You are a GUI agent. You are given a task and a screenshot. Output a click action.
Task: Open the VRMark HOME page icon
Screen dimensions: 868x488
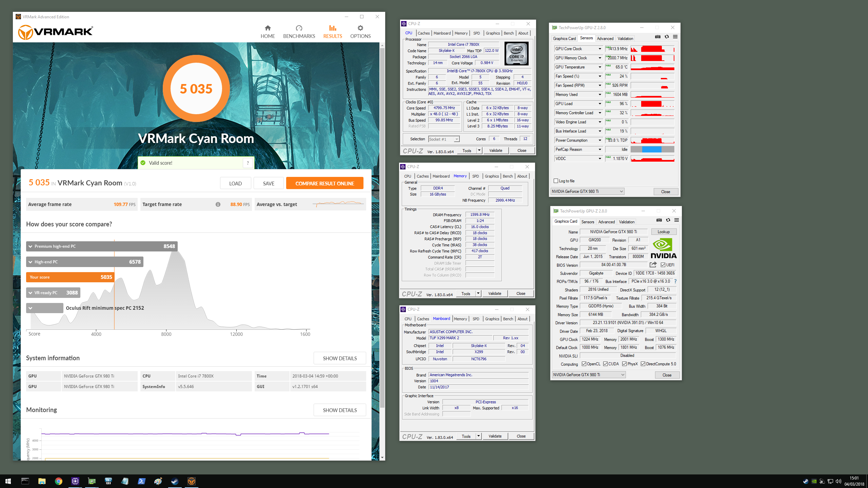point(268,28)
